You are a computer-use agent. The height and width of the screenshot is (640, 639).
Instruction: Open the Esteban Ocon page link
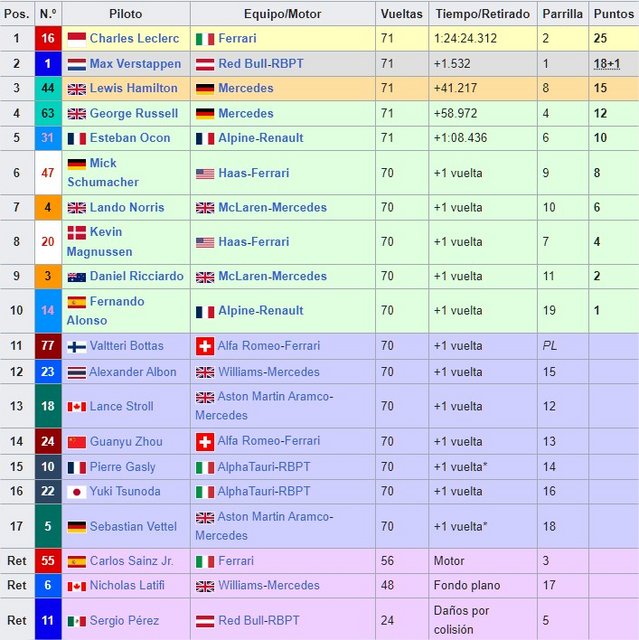(130, 138)
